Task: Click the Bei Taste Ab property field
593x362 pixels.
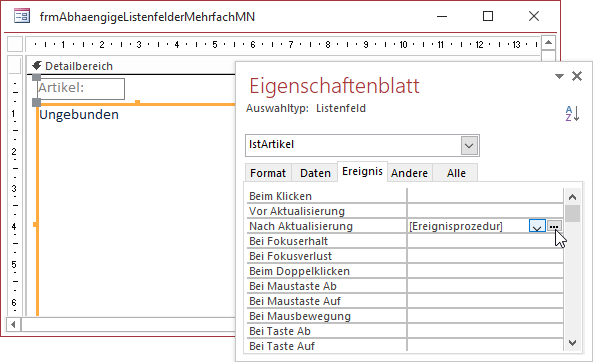Action: (485, 331)
